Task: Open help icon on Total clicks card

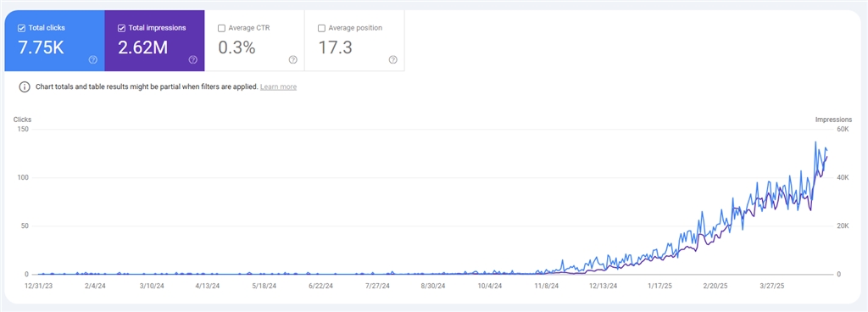Action: pyautogui.click(x=93, y=59)
